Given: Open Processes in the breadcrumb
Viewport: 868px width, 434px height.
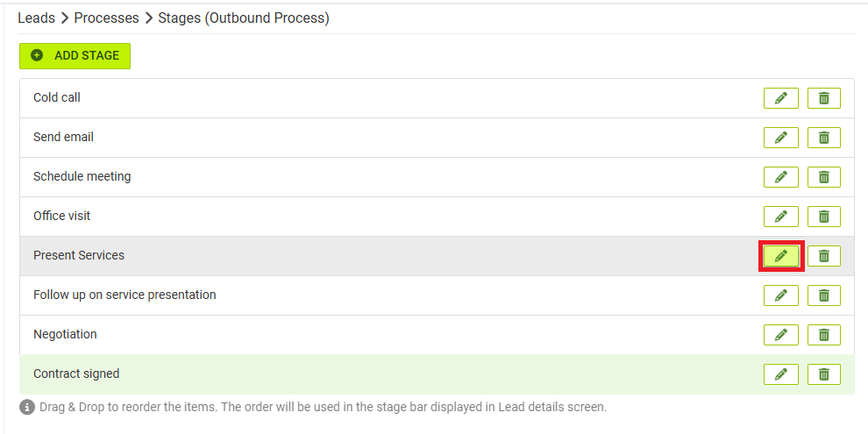Looking at the screenshot, I should point(106,18).
